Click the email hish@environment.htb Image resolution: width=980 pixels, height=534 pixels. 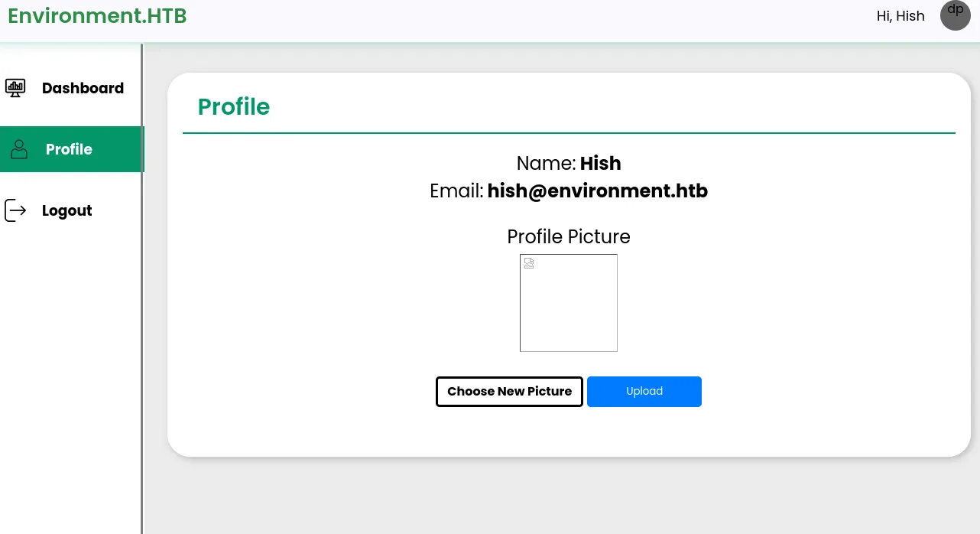pos(598,191)
